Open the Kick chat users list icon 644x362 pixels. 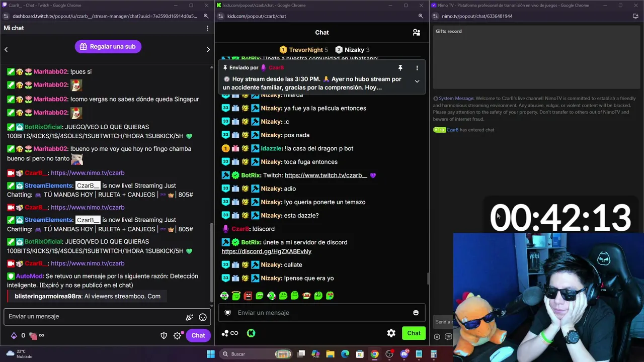416,33
